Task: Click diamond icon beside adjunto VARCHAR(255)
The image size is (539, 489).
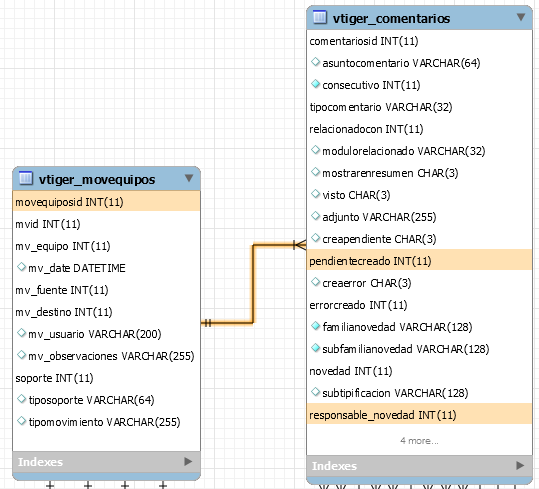Action: pyautogui.click(x=315, y=215)
